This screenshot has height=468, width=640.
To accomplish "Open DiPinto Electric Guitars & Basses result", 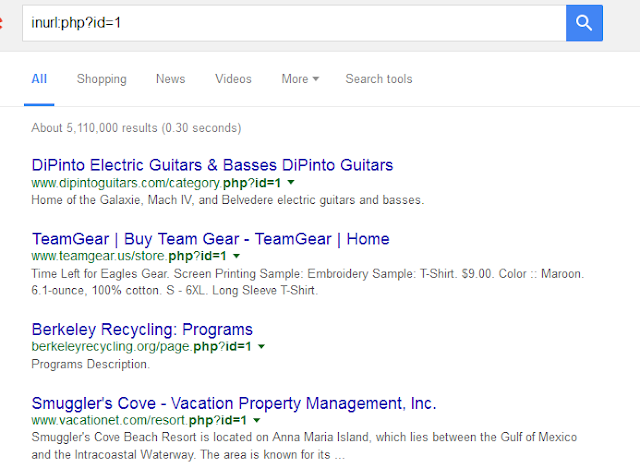I will pyautogui.click(x=212, y=165).
